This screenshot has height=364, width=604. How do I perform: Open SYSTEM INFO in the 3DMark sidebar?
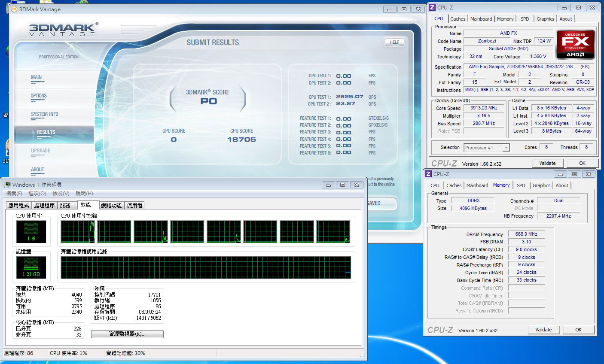[x=44, y=114]
